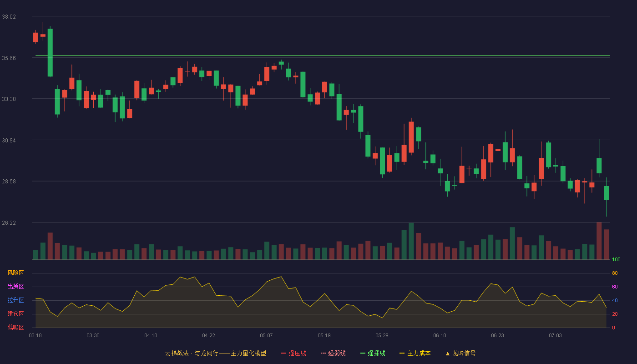This screenshot has height=364, width=637.
Task: Click the 26.22 price axis label
Action: (x=9, y=223)
